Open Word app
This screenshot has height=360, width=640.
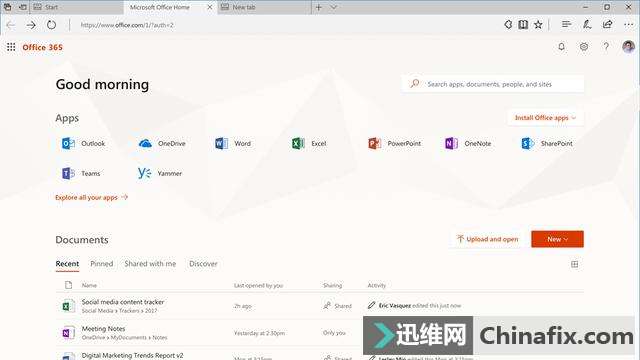click(233, 143)
